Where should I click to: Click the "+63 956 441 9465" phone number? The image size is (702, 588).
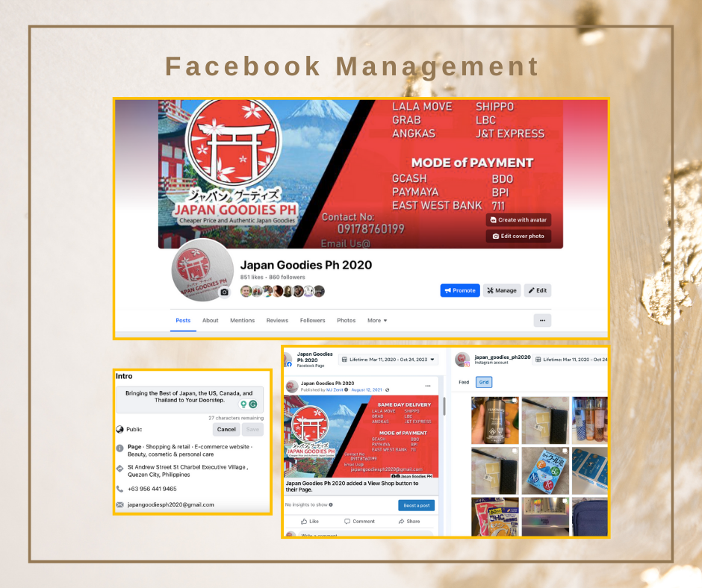coord(152,489)
